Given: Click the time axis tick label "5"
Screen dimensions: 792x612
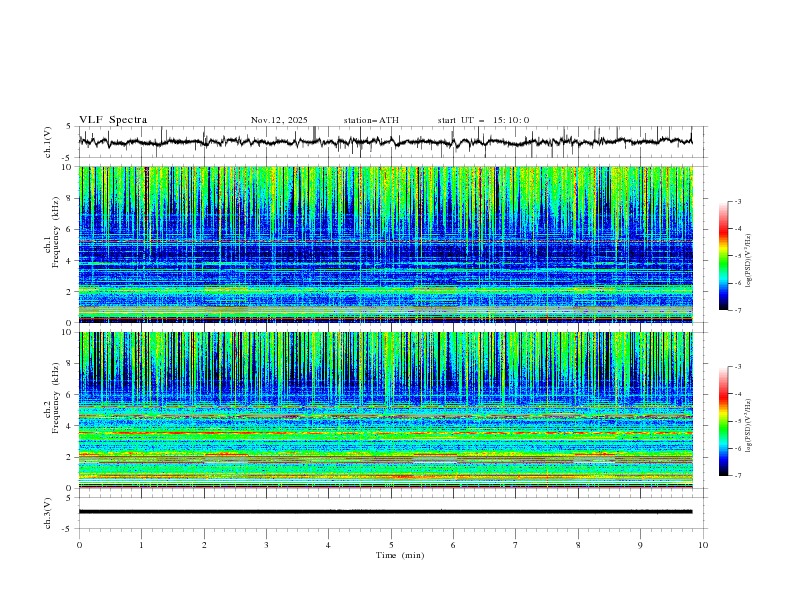Looking at the screenshot, I should click(391, 545).
